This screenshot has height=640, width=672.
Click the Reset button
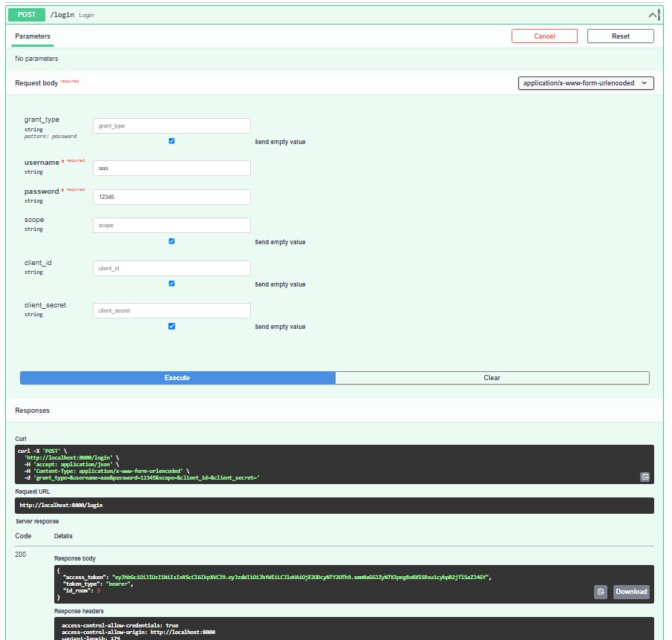(620, 36)
